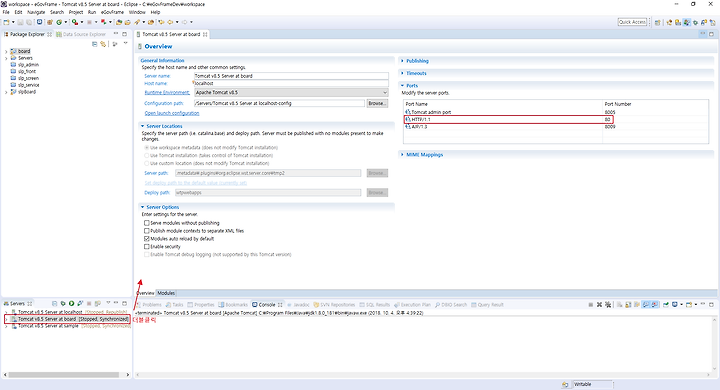Collapse the Server Options section
Viewport: 720px width, 390px height.
click(x=142, y=207)
